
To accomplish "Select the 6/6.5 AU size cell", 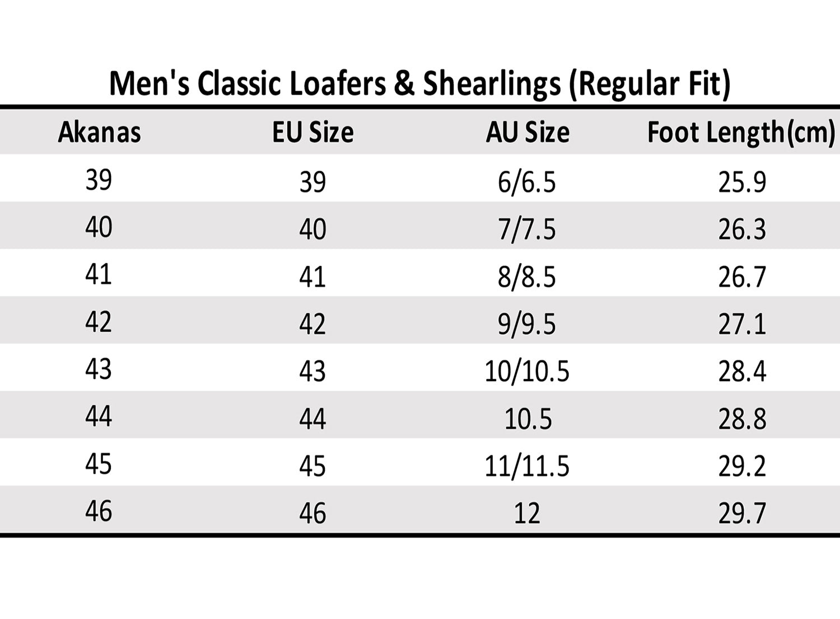I will click(527, 182).
